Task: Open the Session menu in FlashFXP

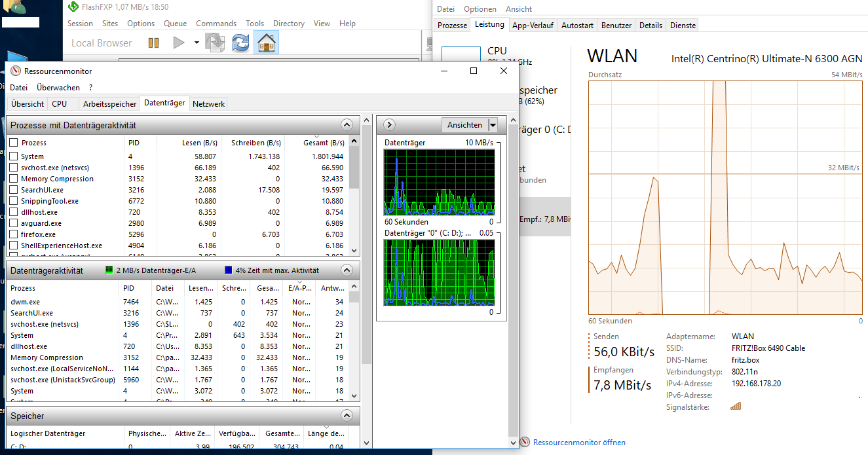Action: click(x=80, y=24)
